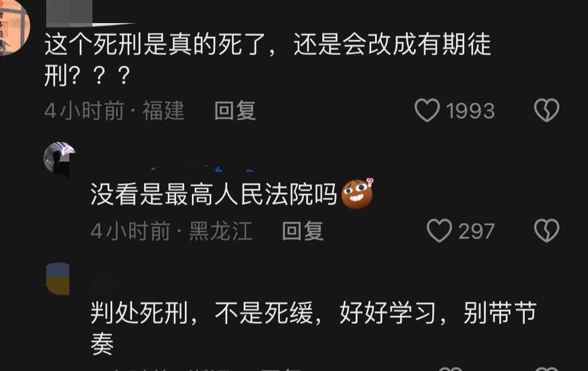
Task: Open the hidden username above 判处死刑 comment
Action: [x=103, y=285]
